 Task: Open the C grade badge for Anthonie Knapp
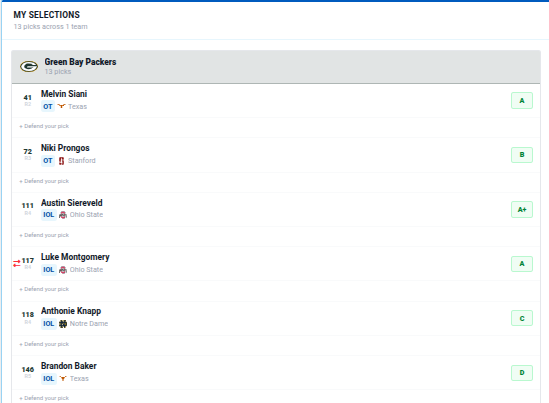522,318
